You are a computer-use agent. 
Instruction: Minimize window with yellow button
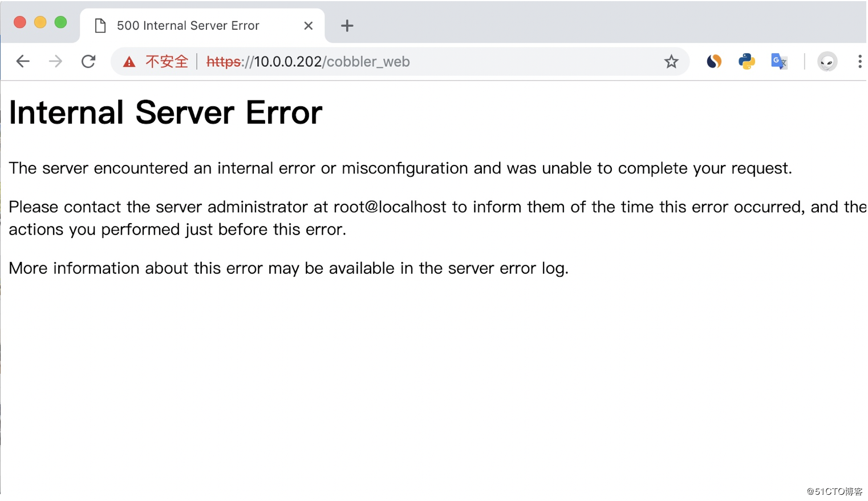point(40,22)
